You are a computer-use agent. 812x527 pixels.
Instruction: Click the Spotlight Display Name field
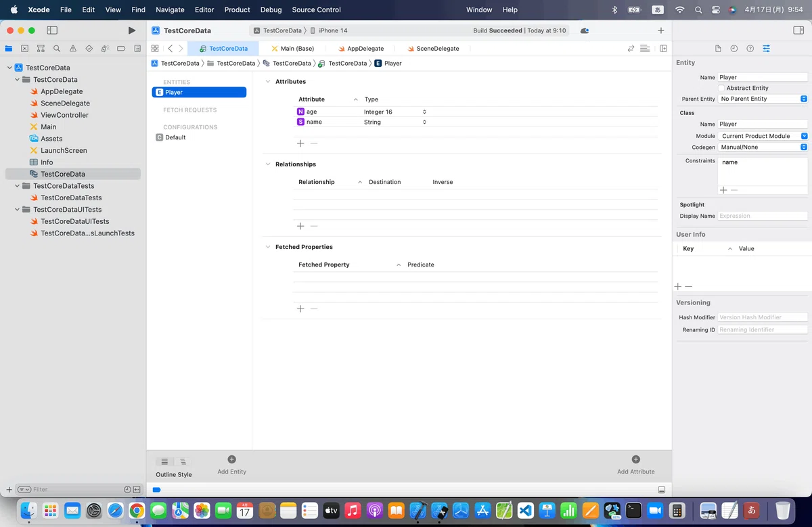point(763,216)
